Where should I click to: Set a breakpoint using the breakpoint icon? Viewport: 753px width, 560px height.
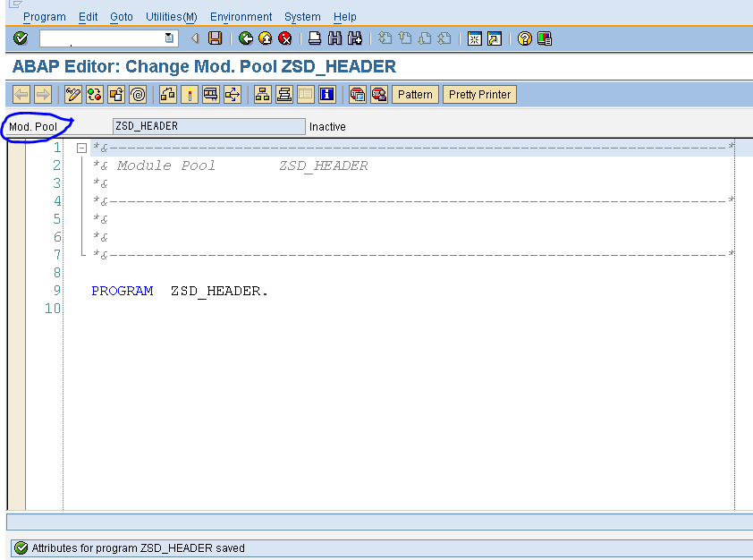point(190,94)
